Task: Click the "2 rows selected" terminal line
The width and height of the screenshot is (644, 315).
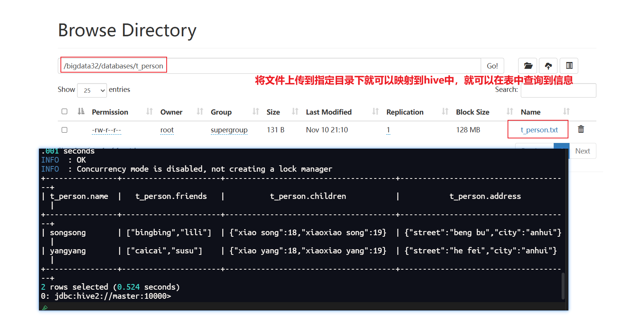Action: pyautogui.click(x=110, y=287)
